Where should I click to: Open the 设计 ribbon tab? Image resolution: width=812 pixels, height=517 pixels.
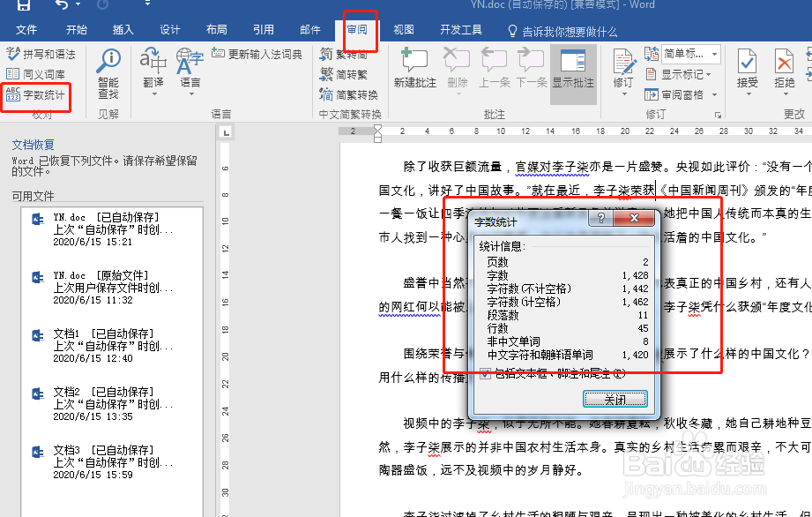click(x=169, y=30)
